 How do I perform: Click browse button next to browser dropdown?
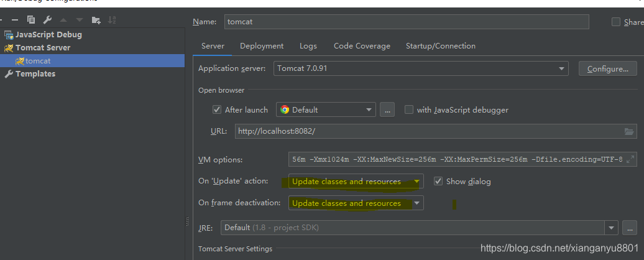click(387, 109)
